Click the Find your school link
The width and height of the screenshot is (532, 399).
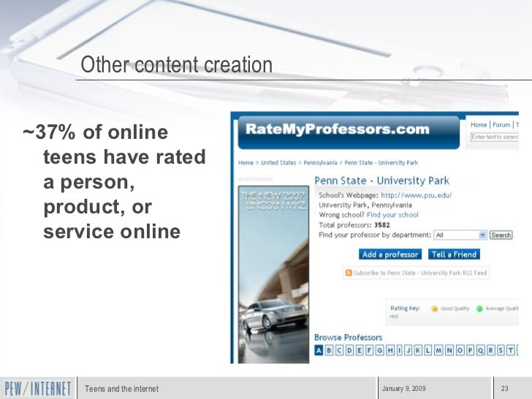392,215
